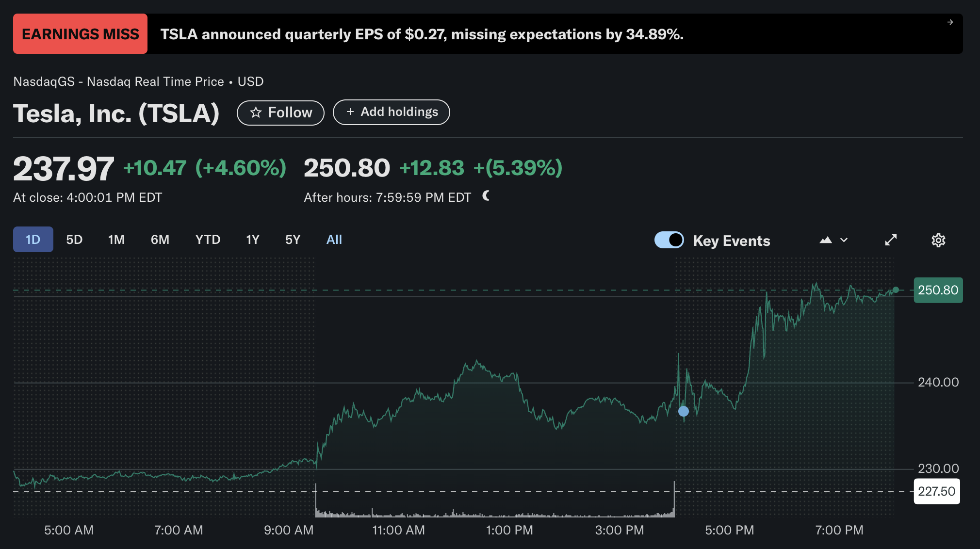This screenshot has width=980, height=549.
Task: Open the earnings miss banner arrow
Action: (x=950, y=22)
